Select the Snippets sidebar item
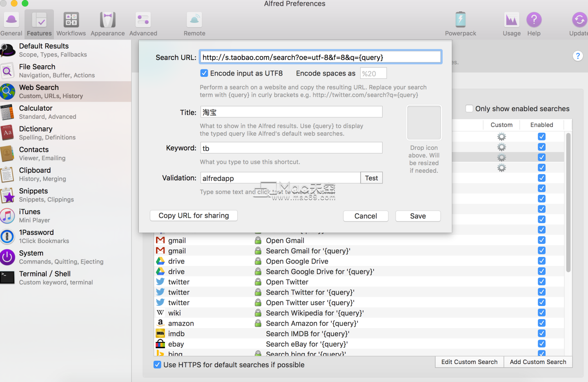 [66, 195]
